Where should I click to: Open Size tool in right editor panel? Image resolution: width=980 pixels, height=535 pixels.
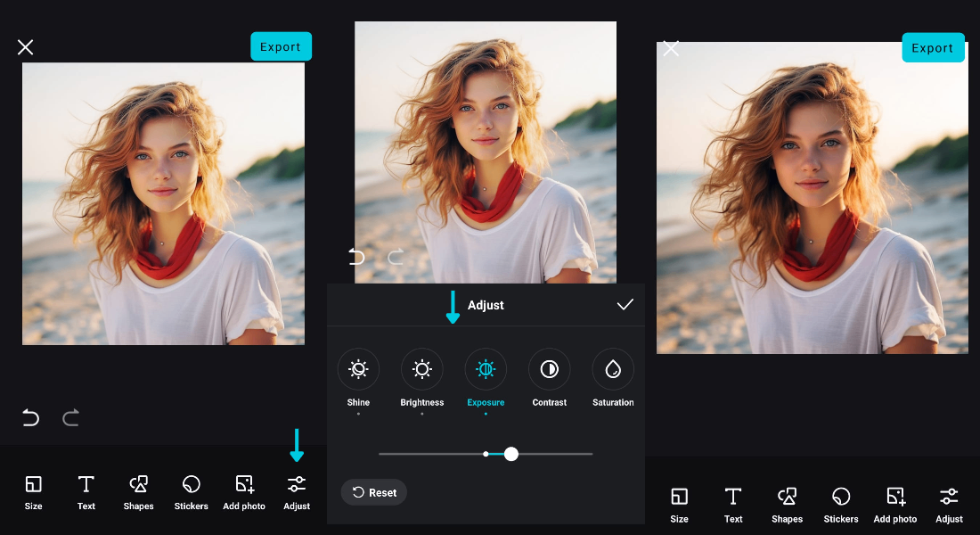click(x=680, y=506)
